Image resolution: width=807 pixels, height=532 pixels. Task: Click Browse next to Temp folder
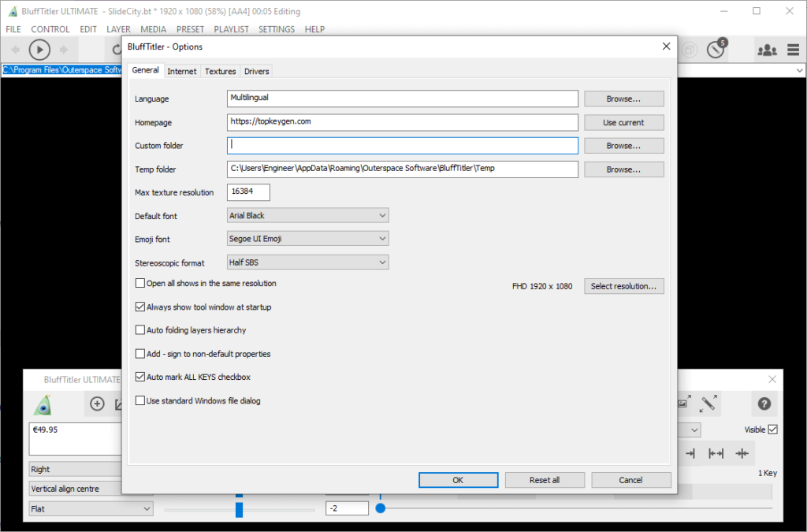tap(624, 169)
